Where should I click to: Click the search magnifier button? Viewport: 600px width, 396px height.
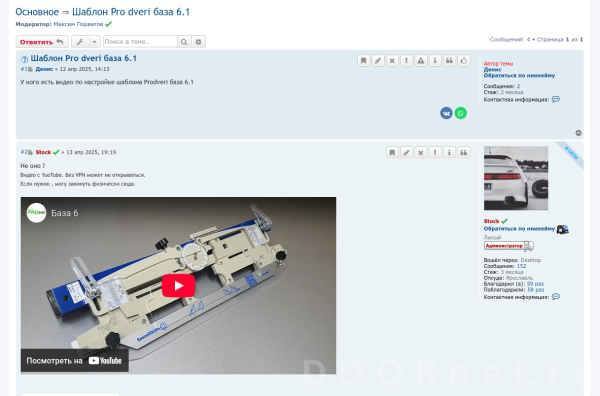coord(184,42)
